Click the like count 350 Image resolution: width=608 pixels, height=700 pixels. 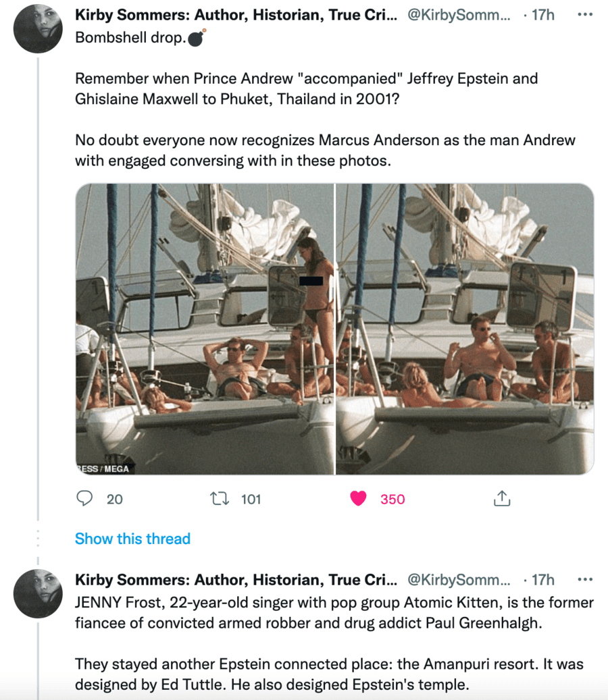[392, 500]
